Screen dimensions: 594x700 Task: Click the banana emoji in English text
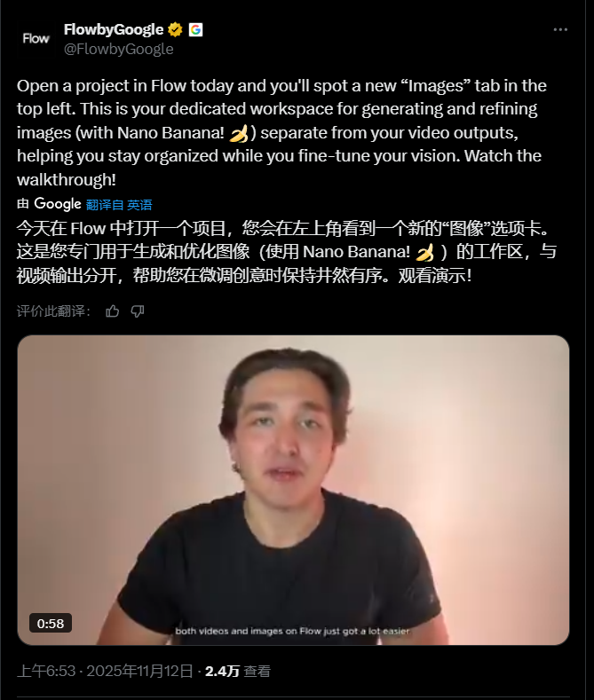pyautogui.click(x=239, y=133)
